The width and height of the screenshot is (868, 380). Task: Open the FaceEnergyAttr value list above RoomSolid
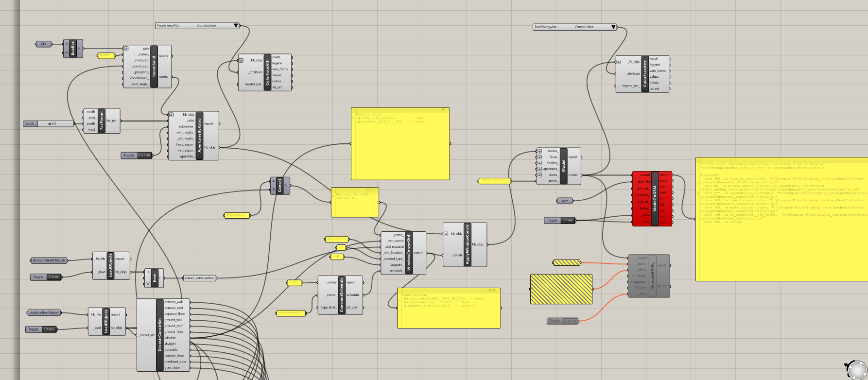[x=198, y=26]
